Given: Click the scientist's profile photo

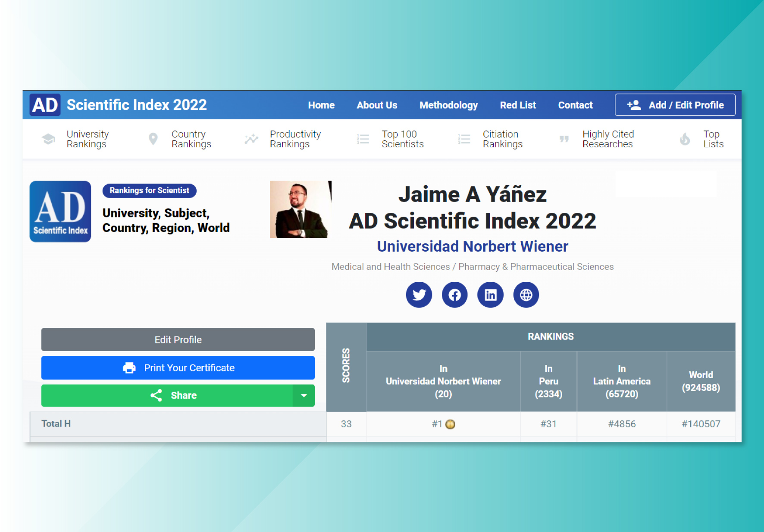Looking at the screenshot, I should click(x=301, y=209).
